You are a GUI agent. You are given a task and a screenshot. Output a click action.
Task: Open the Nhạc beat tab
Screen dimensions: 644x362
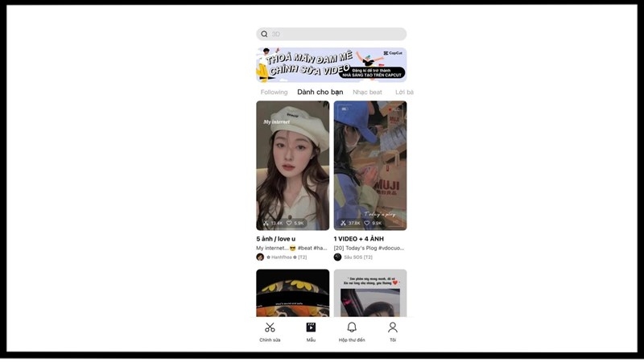(367, 93)
